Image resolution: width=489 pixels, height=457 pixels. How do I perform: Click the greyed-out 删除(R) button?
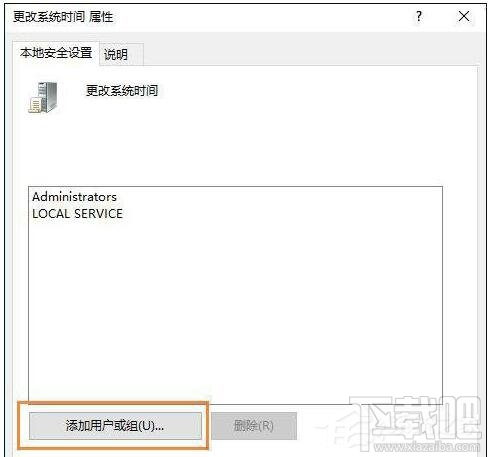click(x=254, y=426)
